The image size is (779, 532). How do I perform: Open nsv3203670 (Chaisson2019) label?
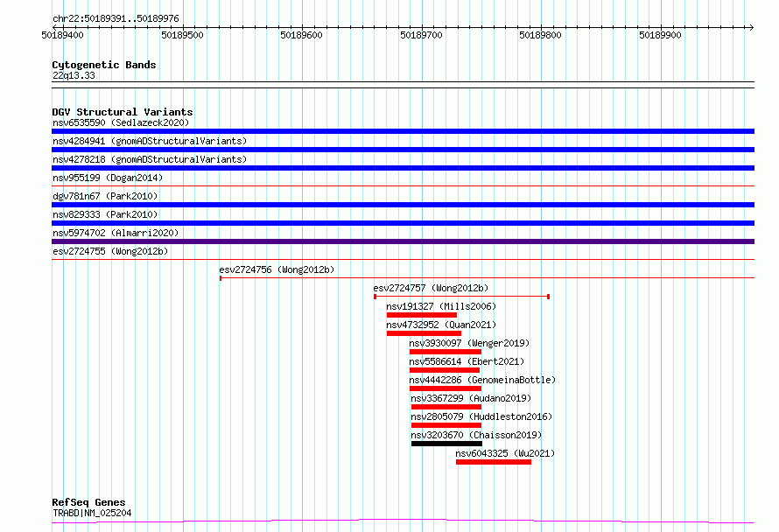(476, 435)
